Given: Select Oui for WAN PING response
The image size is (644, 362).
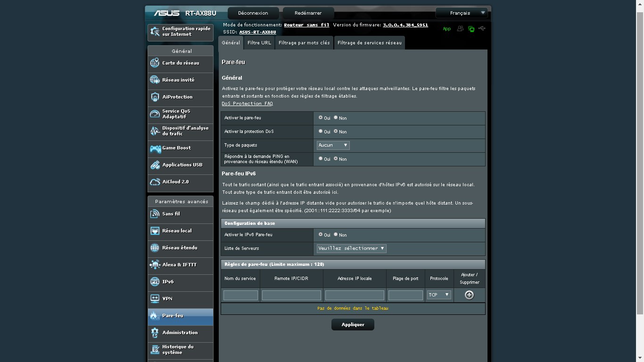Looking at the screenshot, I should click(x=321, y=158).
